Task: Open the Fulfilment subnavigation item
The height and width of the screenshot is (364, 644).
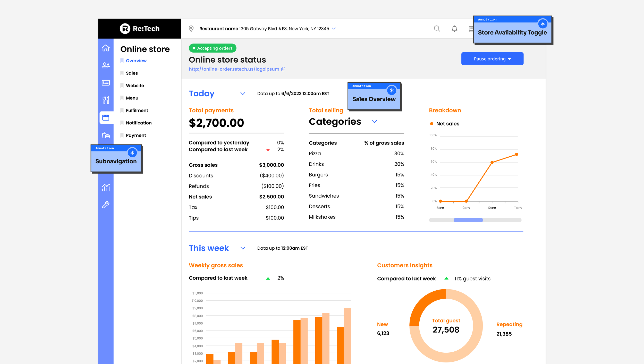Action: (x=137, y=111)
